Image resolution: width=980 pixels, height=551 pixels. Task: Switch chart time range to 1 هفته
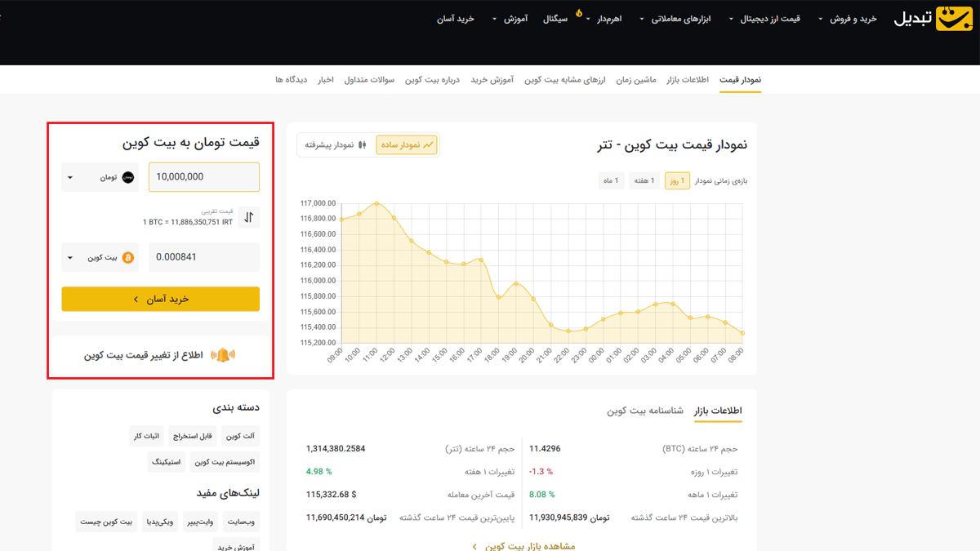(645, 181)
